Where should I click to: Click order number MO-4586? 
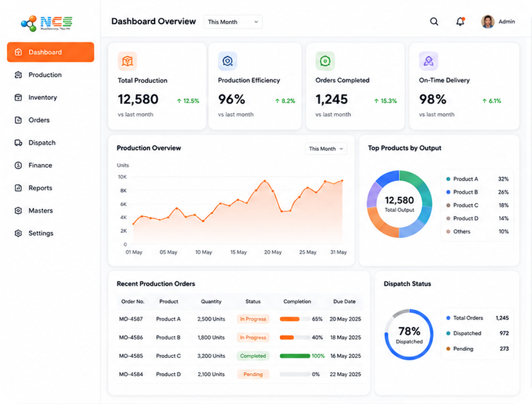click(x=131, y=338)
